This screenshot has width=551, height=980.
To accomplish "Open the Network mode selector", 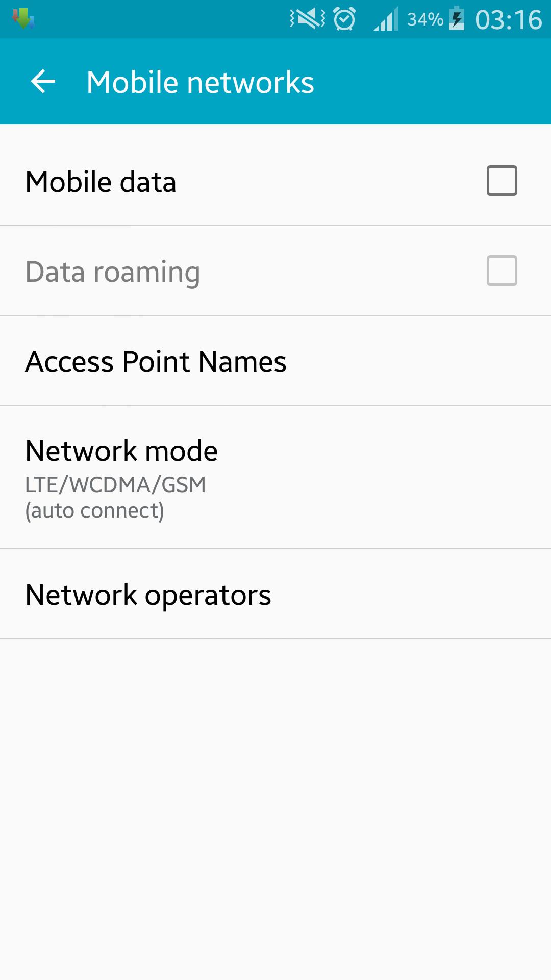I will [121, 451].
